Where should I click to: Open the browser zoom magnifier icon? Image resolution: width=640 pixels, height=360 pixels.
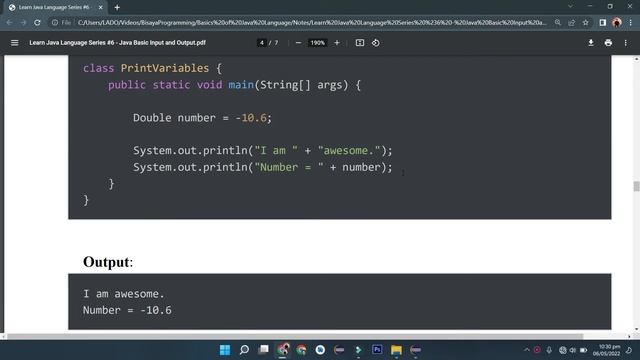pyautogui.click(x=558, y=23)
